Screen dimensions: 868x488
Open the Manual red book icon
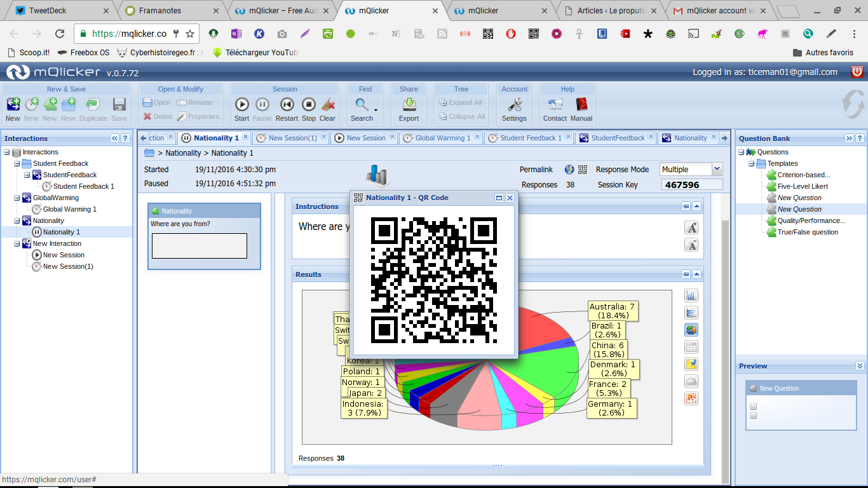point(581,105)
